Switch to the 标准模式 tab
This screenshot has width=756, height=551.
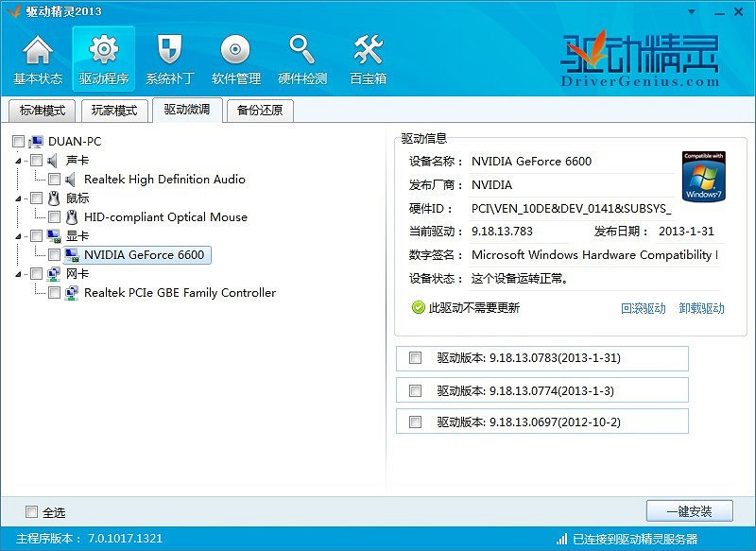click(x=42, y=111)
